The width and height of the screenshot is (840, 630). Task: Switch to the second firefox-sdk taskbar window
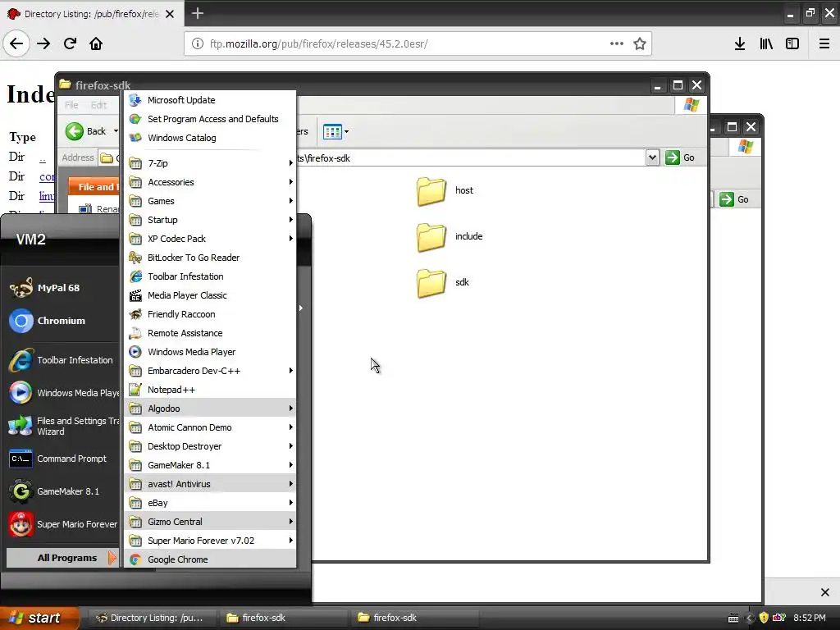(x=414, y=618)
